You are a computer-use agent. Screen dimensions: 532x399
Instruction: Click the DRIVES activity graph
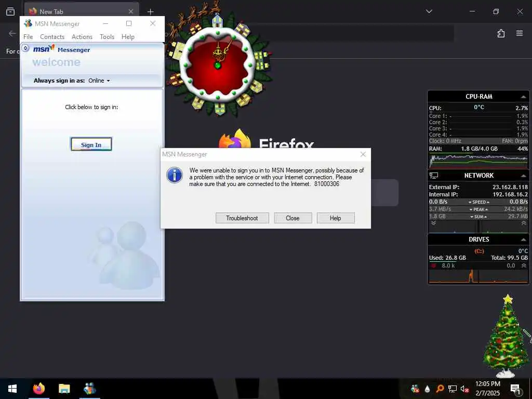[x=478, y=276]
